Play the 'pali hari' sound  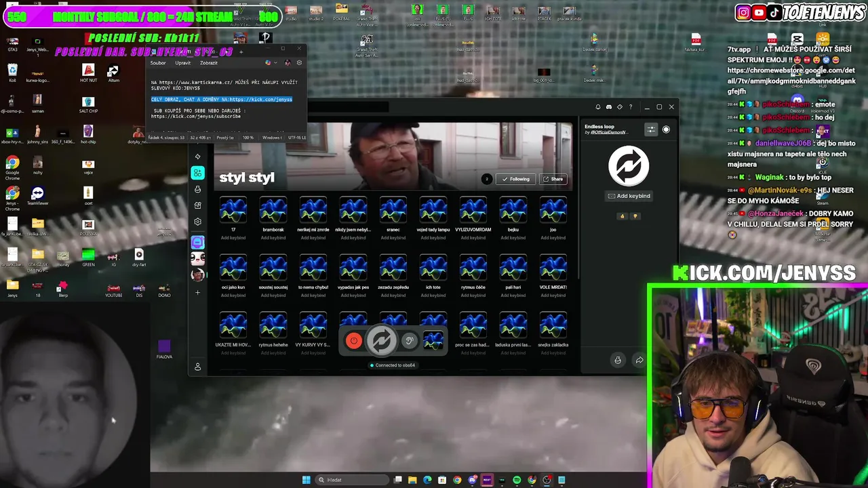click(513, 268)
